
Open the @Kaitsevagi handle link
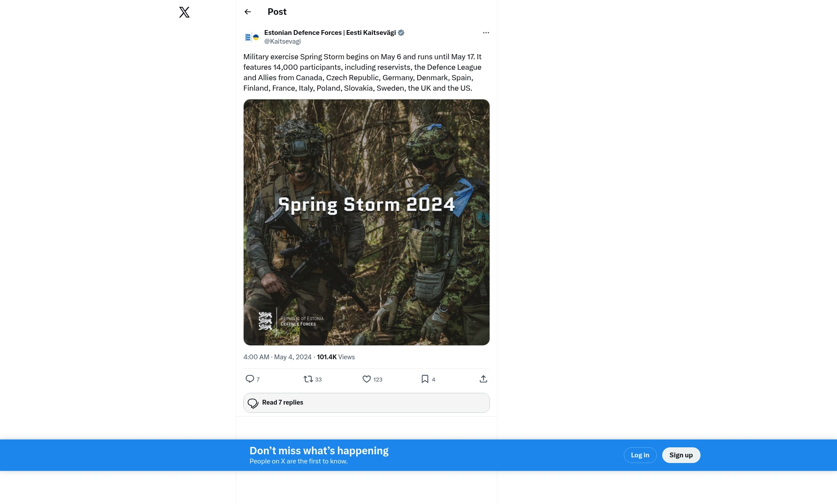[282, 41]
